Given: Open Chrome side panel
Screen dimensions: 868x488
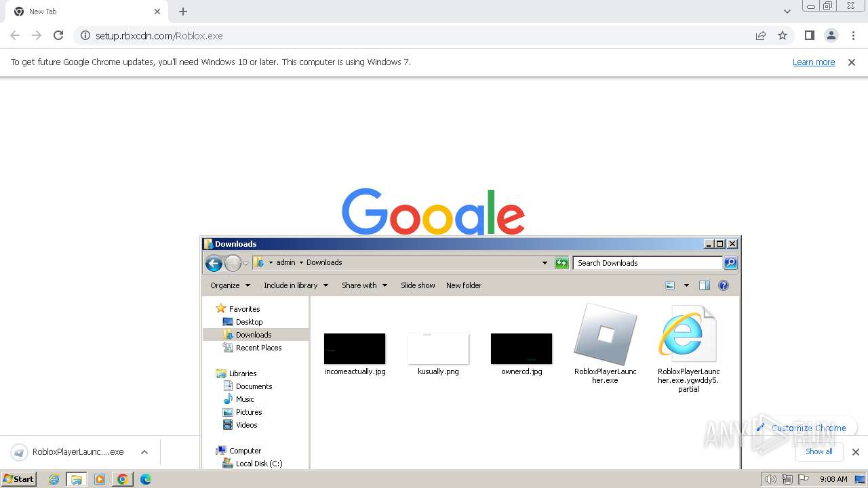Looking at the screenshot, I should coord(809,35).
